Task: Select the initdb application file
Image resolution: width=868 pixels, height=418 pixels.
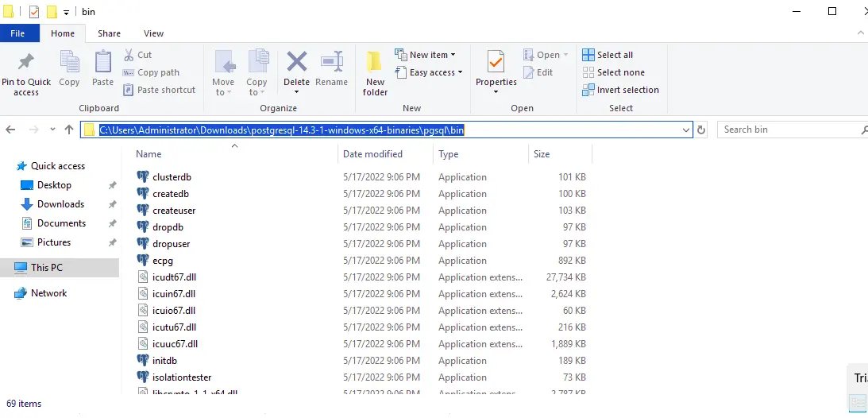Action: [x=164, y=361]
